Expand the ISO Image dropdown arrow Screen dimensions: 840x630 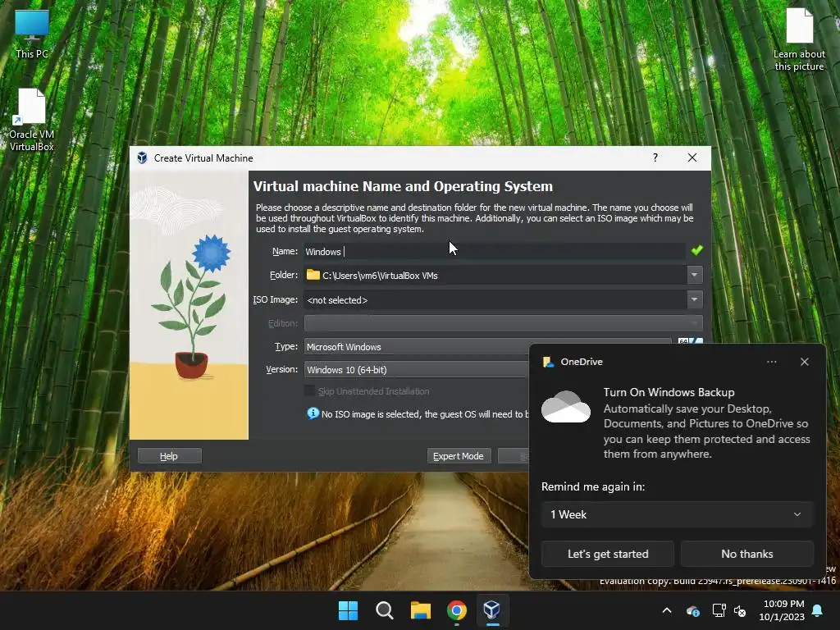pos(694,299)
